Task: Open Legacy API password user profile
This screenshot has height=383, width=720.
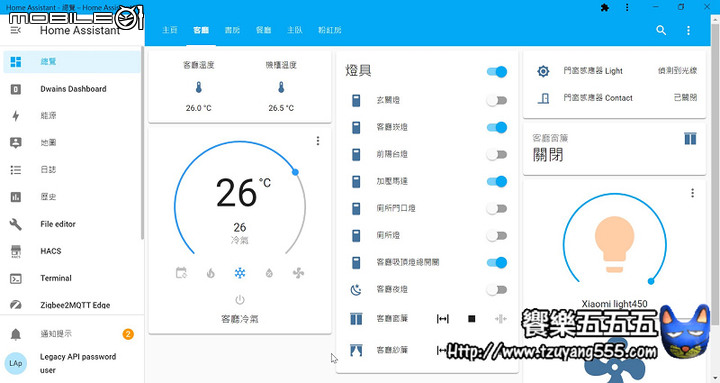Action: [x=72, y=363]
